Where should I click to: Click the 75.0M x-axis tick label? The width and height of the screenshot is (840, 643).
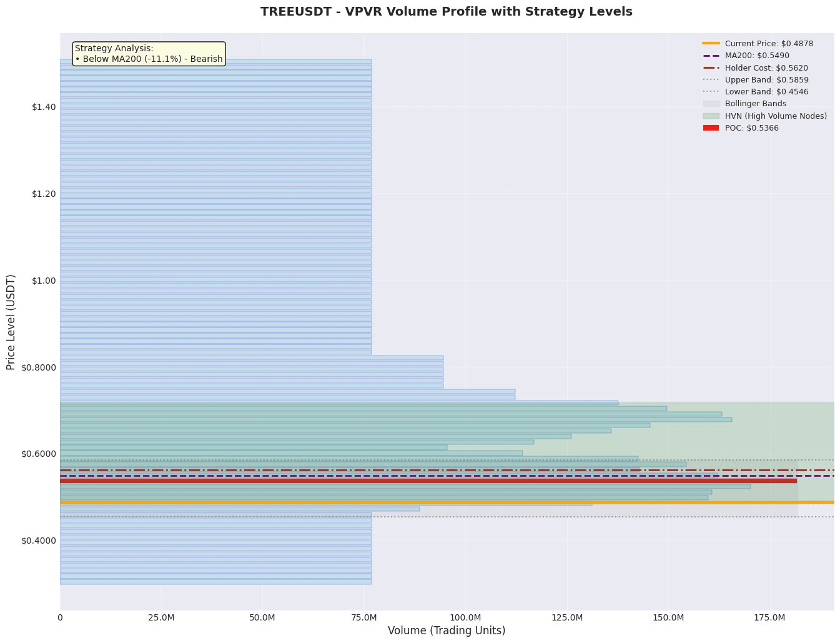click(x=364, y=617)
